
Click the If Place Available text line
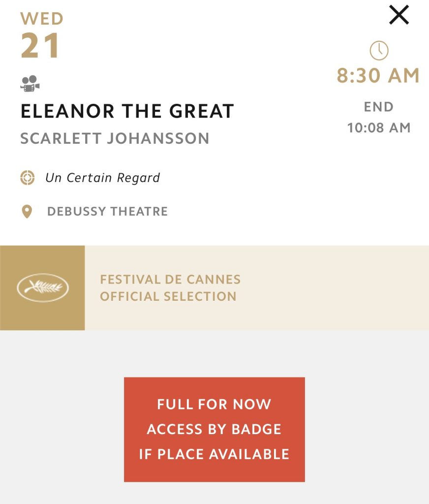[x=214, y=454]
